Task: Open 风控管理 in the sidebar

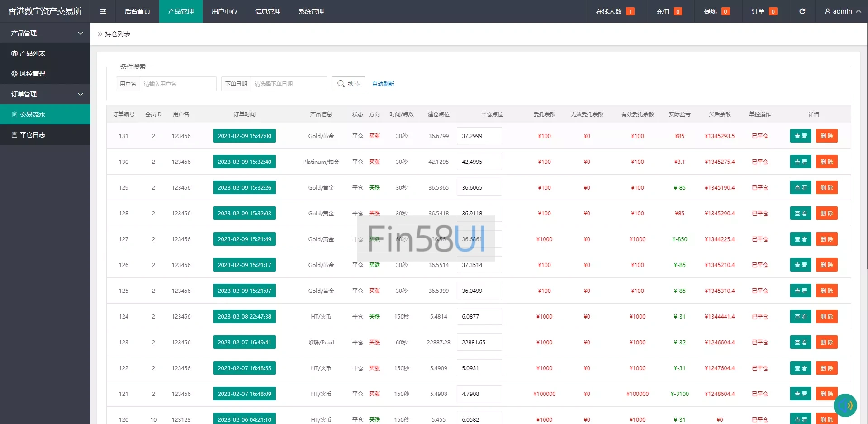Action: click(x=45, y=74)
